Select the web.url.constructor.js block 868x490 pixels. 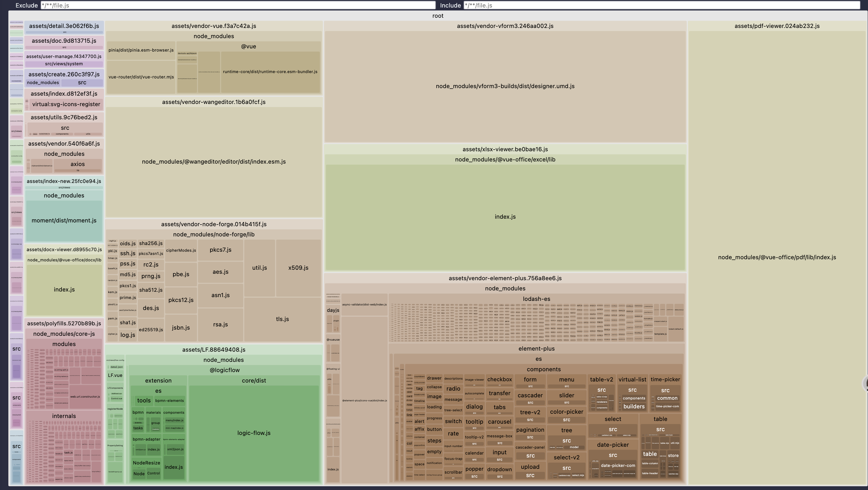(x=85, y=397)
